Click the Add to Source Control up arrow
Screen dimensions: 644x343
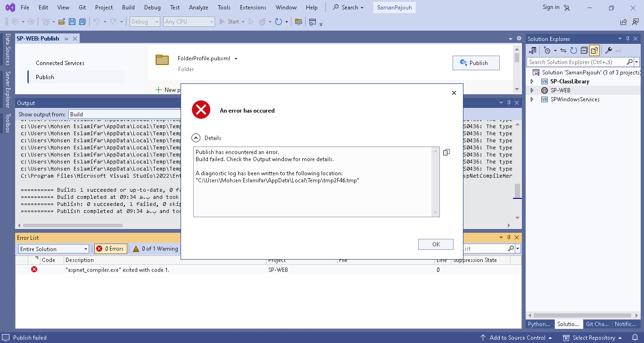click(x=483, y=338)
